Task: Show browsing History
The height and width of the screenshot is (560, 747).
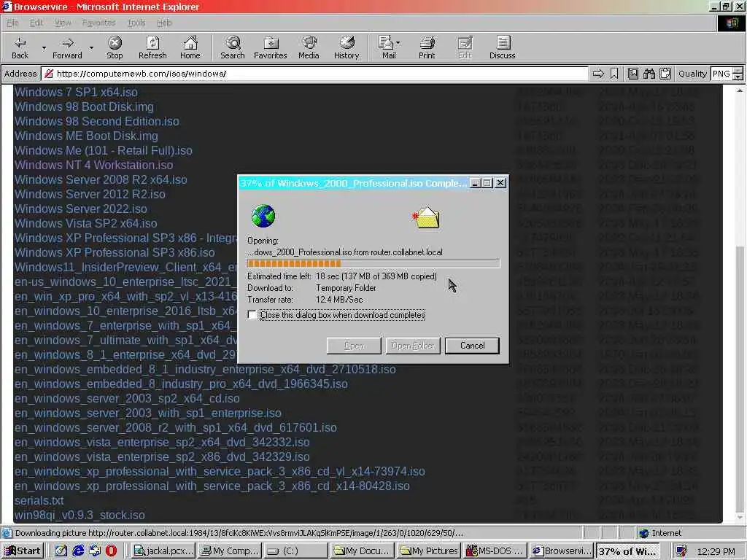Action: click(347, 47)
